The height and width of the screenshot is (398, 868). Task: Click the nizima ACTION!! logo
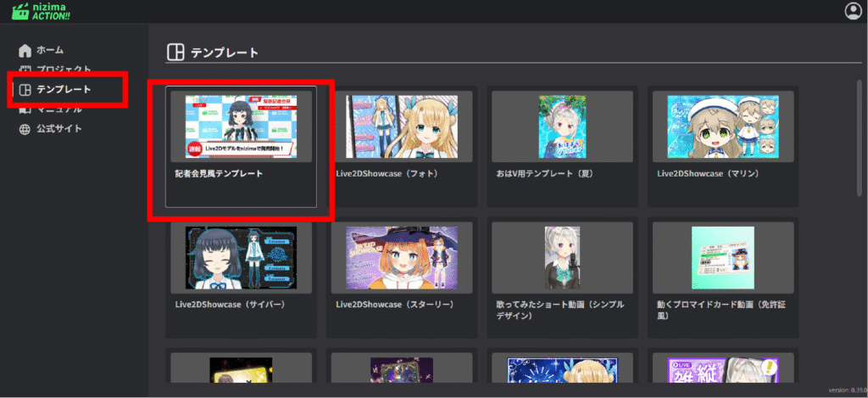(x=41, y=11)
